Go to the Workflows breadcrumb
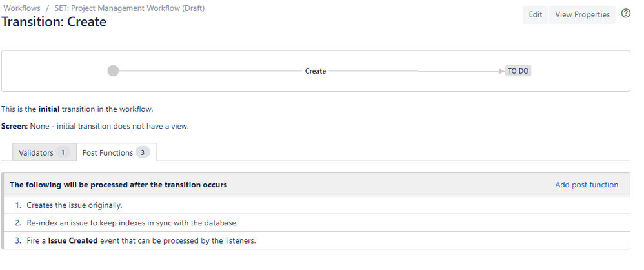 click(22, 8)
